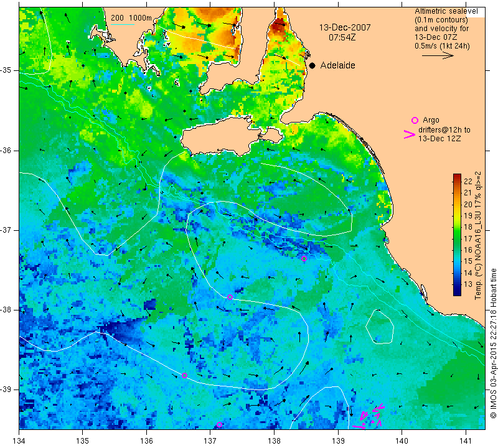The height and width of the screenshot is (448, 498).
Task: Click the longitude axis label '137'
Action: click(210, 441)
